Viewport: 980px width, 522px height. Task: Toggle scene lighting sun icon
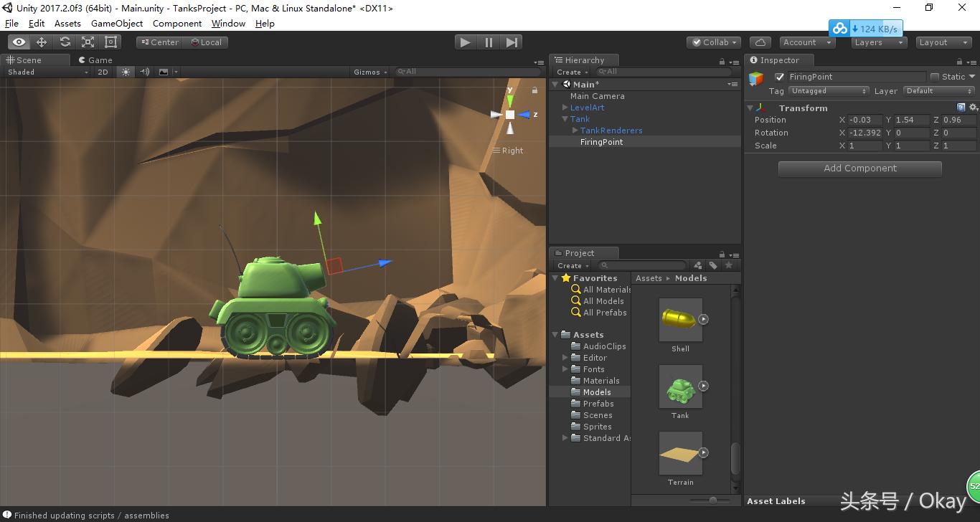pos(126,72)
